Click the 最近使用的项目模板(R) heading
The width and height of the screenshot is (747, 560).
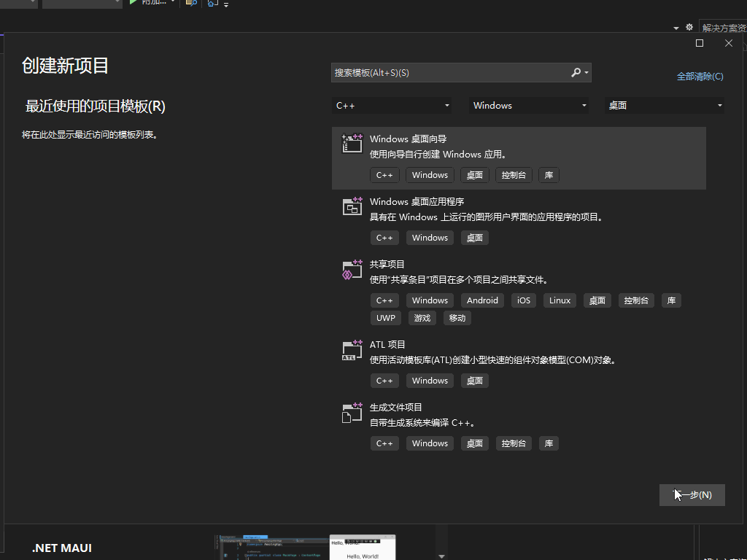pos(96,106)
